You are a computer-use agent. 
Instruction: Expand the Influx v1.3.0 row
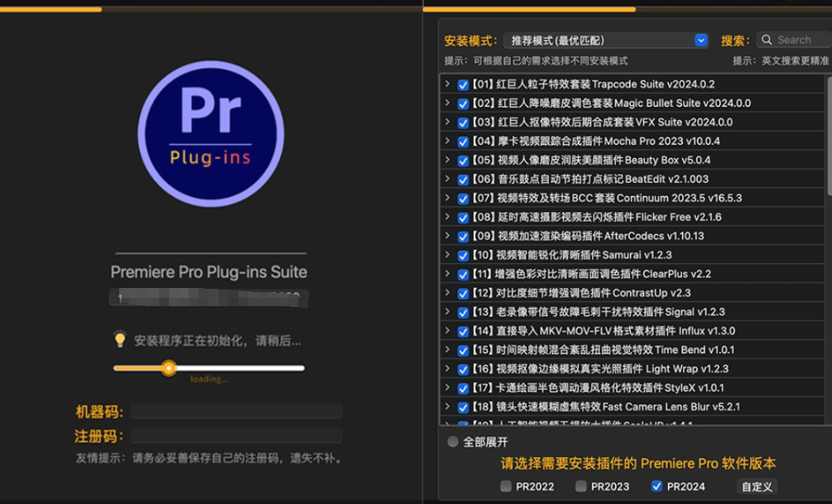(447, 330)
